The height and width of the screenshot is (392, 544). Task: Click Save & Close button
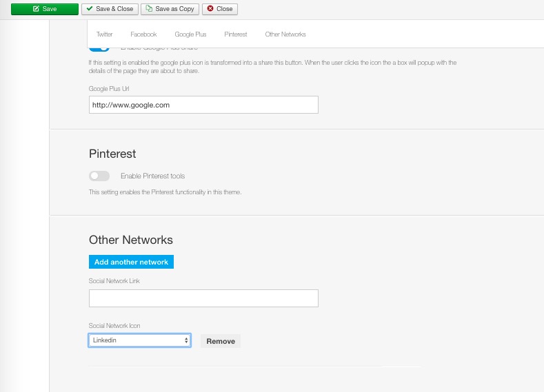tap(110, 9)
